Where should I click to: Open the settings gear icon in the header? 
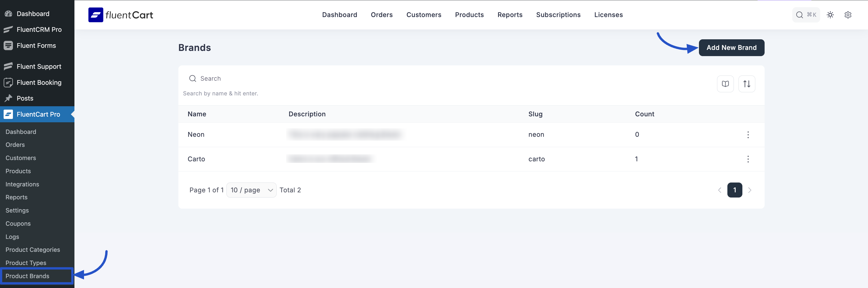[848, 15]
